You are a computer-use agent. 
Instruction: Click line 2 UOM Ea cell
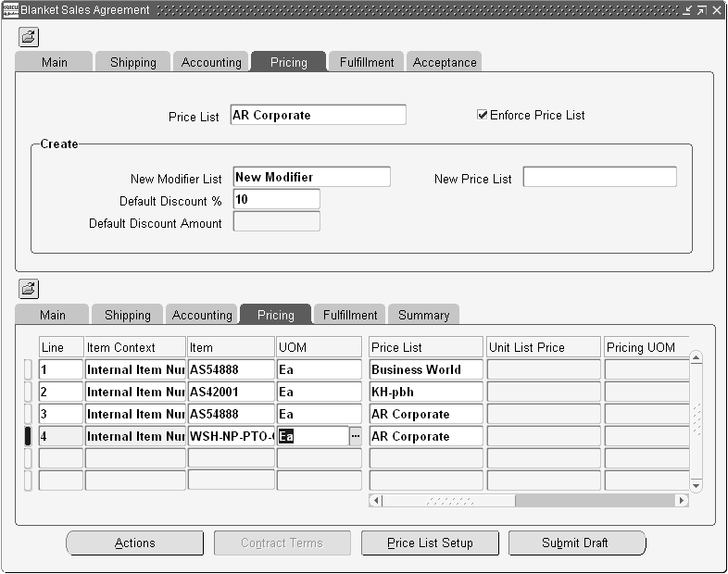coord(319,392)
